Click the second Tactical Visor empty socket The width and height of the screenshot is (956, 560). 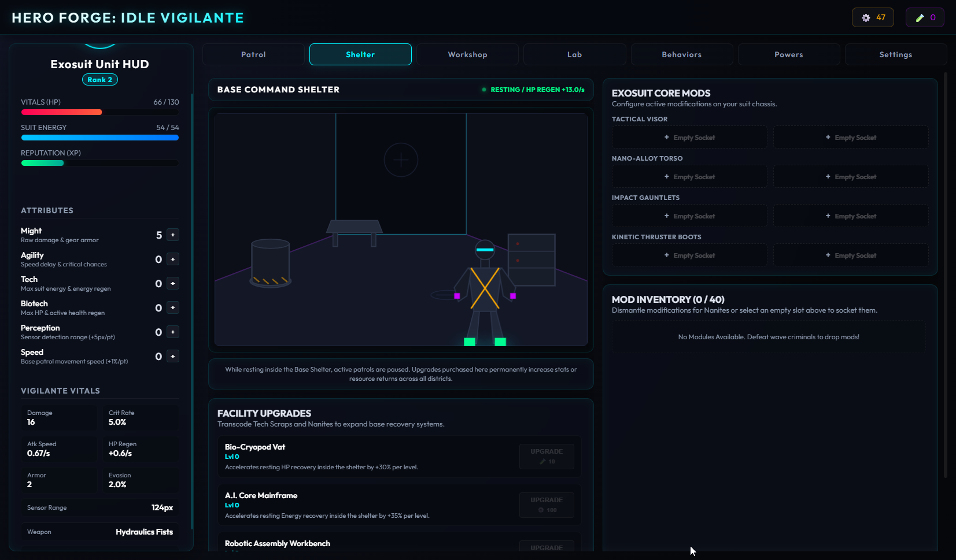click(x=851, y=138)
